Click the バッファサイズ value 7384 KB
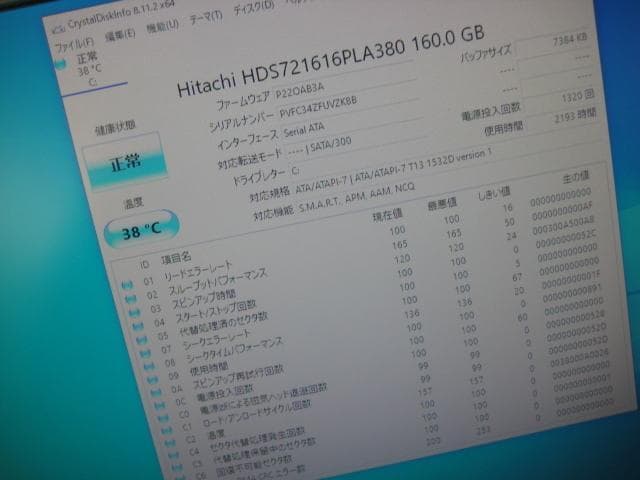This screenshot has width=640, height=480. click(x=569, y=40)
